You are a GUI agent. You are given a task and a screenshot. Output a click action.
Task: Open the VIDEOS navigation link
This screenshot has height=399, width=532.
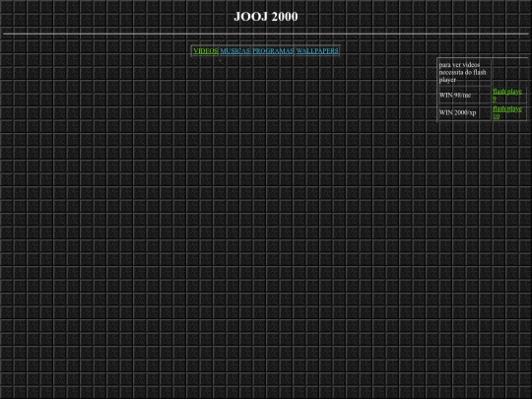[x=206, y=51]
